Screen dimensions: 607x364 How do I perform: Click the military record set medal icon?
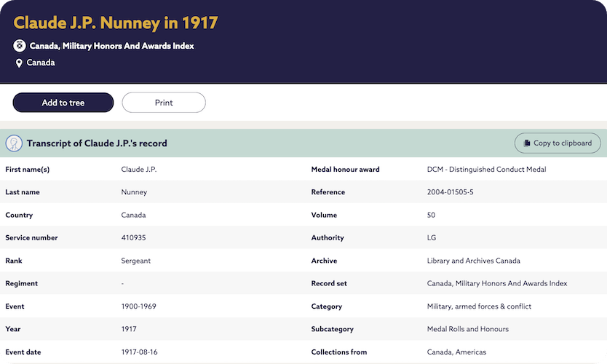pyautogui.click(x=20, y=46)
